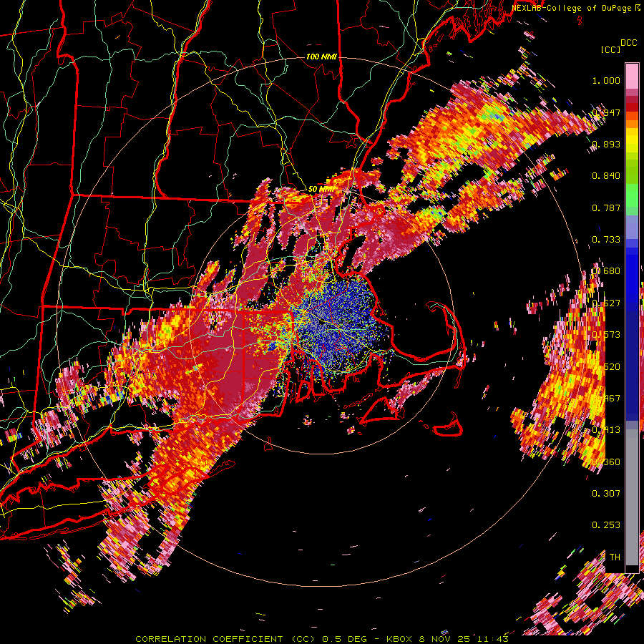Click the 50 NMI range ring label
The image size is (644, 644).
(x=321, y=190)
